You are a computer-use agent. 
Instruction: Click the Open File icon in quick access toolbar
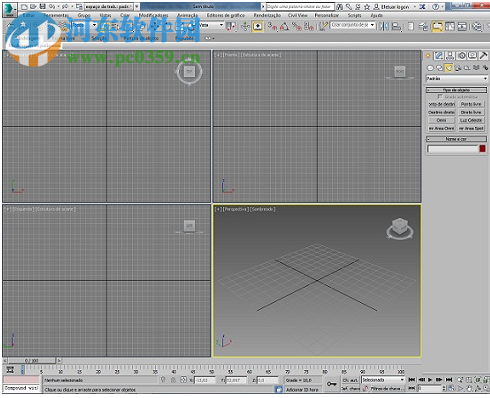33,6
